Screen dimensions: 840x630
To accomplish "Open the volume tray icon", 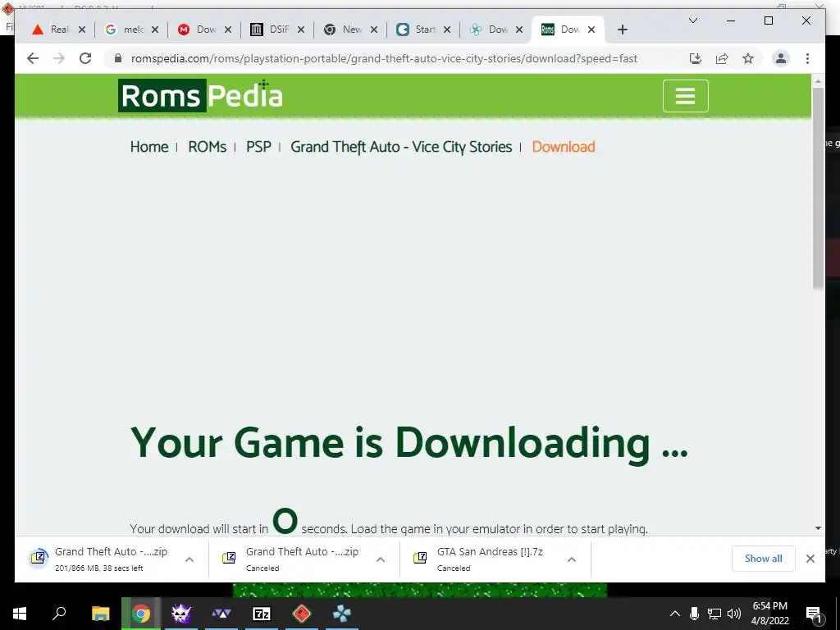I will point(734,614).
